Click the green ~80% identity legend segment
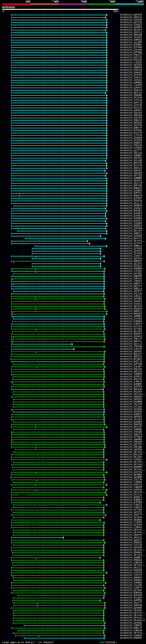Screen dimensions: 146x644 pyautogui.click(x=101, y=4)
